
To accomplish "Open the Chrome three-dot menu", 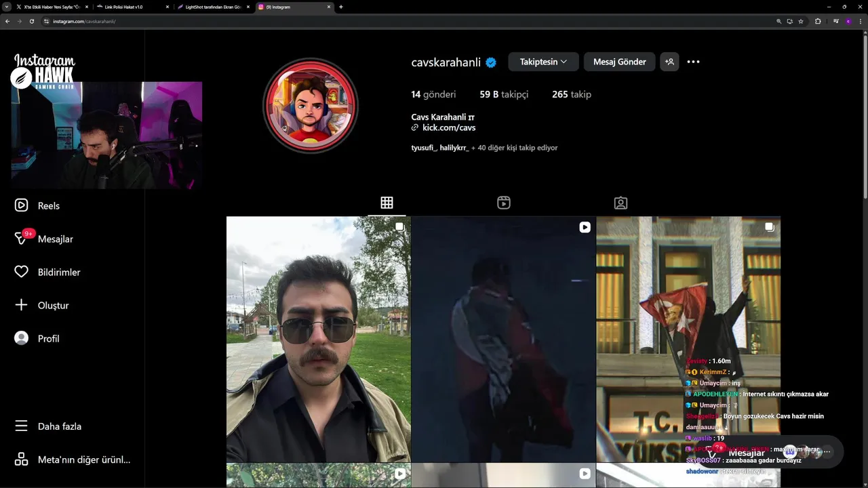I will tap(860, 21).
